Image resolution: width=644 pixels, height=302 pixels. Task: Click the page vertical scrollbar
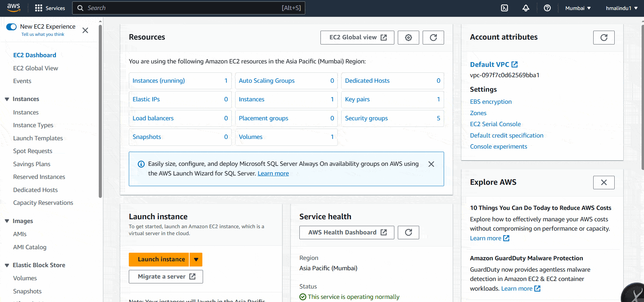tap(642, 97)
